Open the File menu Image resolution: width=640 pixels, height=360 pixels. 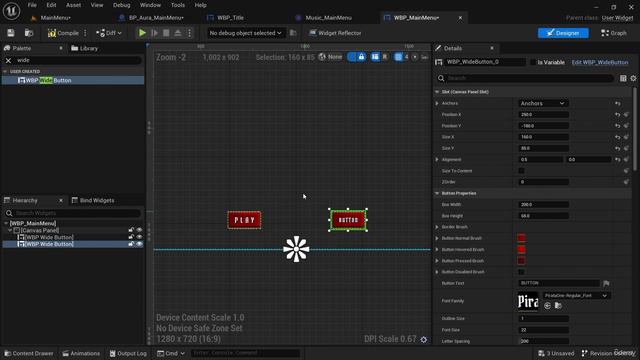click(x=32, y=5)
